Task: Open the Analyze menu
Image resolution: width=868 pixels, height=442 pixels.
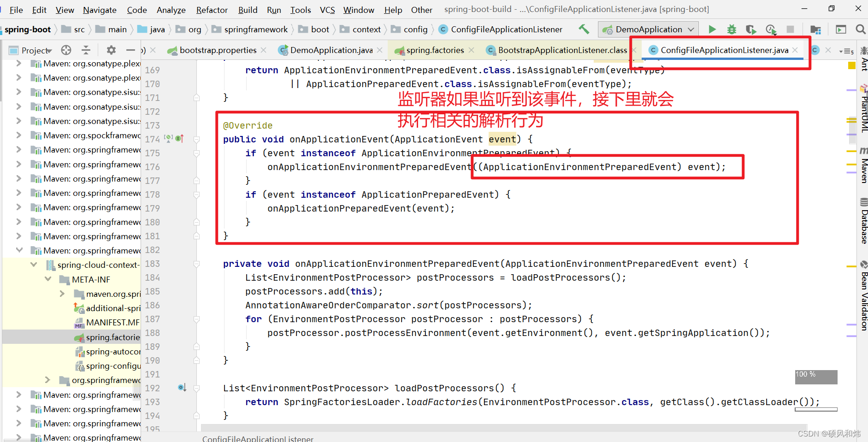Action: coord(171,10)
